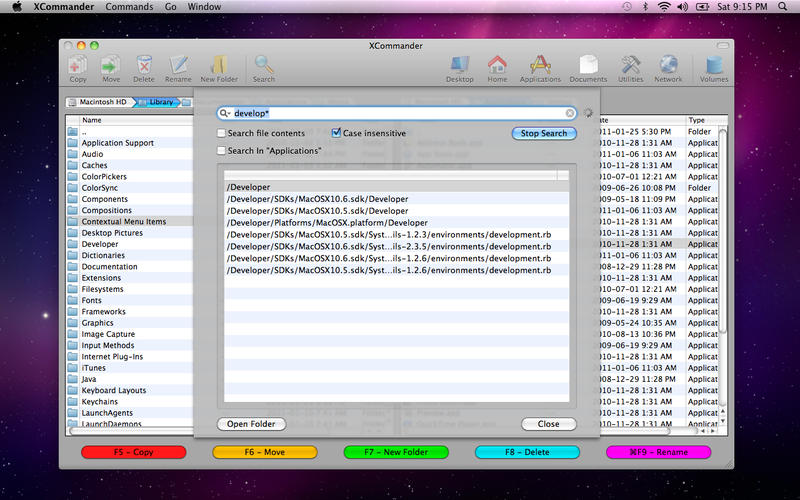Select /Developer/Platforms/MacOSX.platform/Developer result
The width and height of the screenshot is (800, 500).
pyautogui.click(x=396, y=222)
